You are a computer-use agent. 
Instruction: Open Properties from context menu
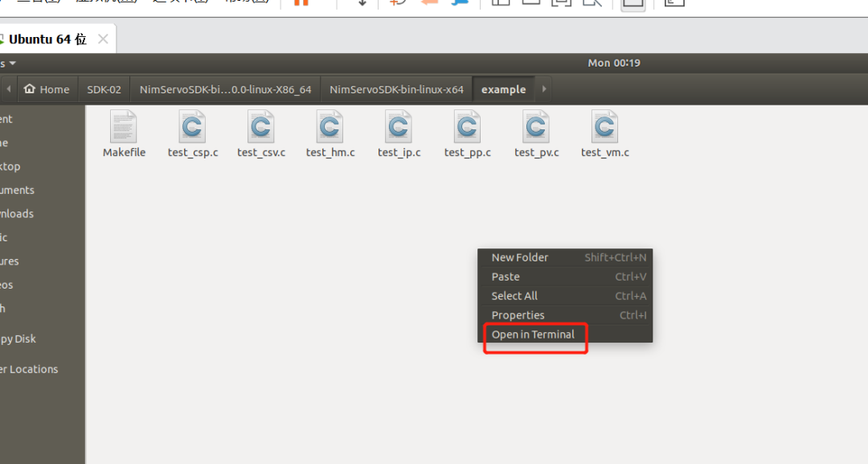pyautogui.click(x=565, y=315)
